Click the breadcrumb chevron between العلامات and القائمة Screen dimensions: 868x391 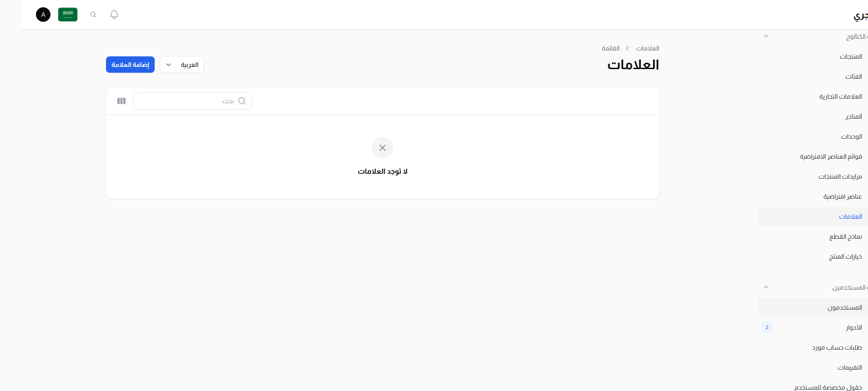[628, 48]
